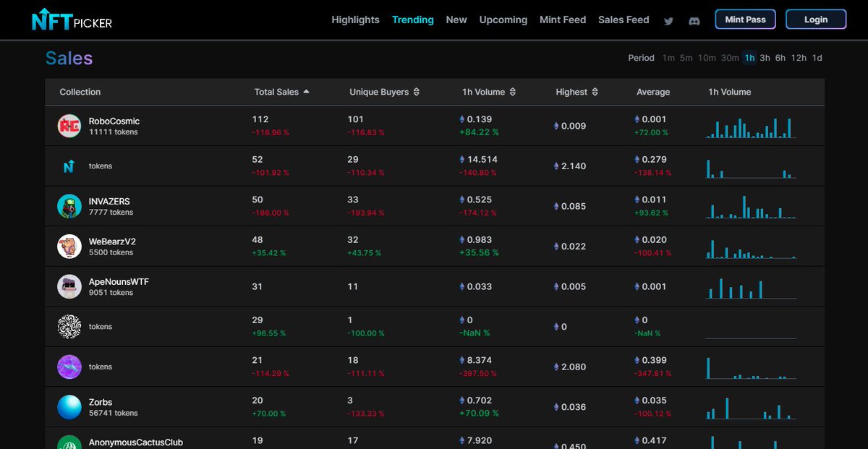Open the Zorbs collection name link
Image resolution: width=868 pixels, height=449 pixels.
coord(101,402)
